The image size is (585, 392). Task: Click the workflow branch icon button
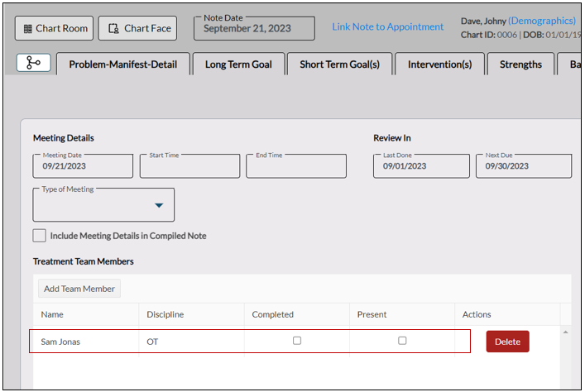pos(34,64)
